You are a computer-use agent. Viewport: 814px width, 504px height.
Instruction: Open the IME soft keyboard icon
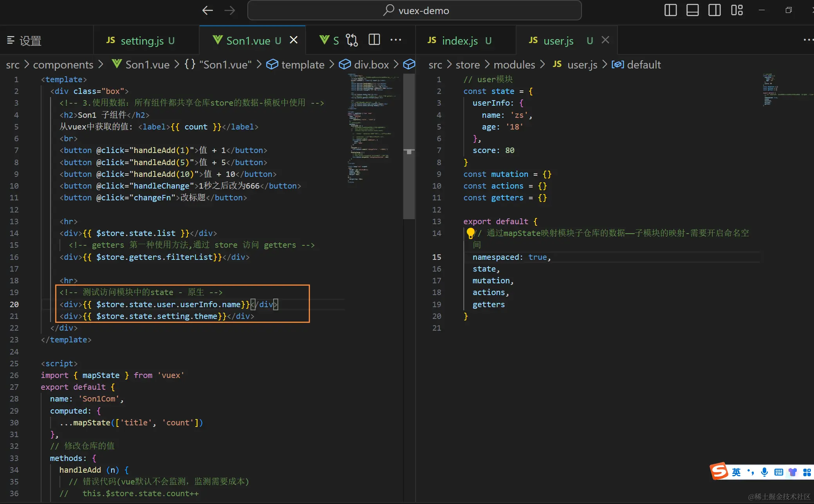(x=778, y=472)
